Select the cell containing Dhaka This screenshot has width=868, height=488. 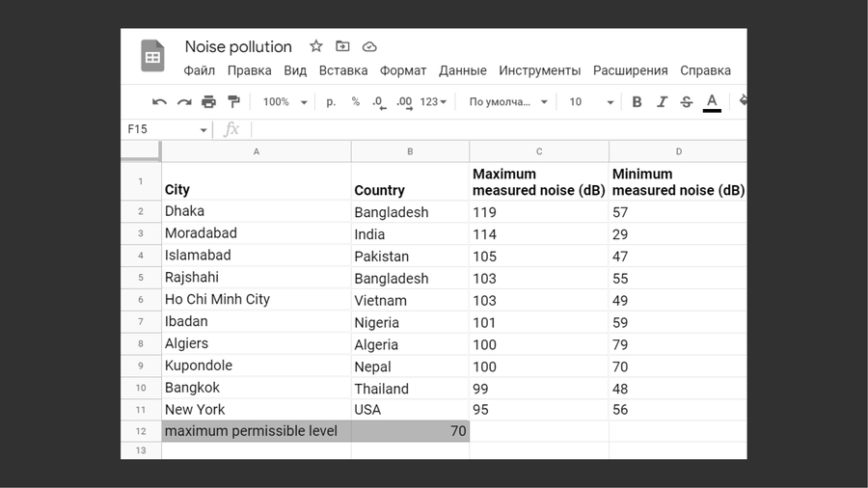[x=256, y=211]
